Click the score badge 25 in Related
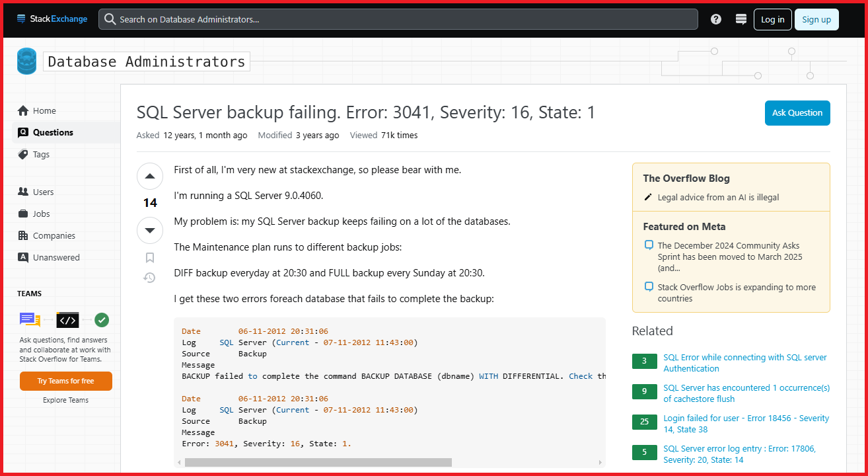Viewport: 868px width, 476px height. pyautogui.click(x=645, y=422)
